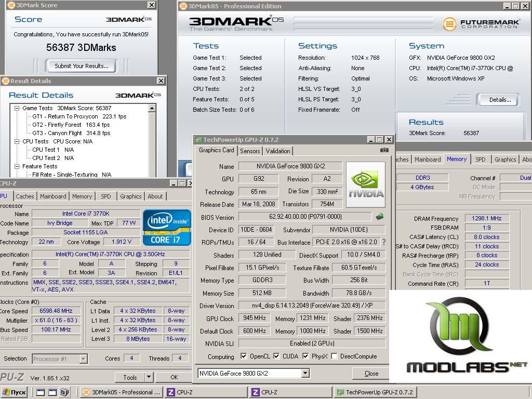Open the CPU-Z Tools dropdown arrow
This screenshot has width=532, height=399.
148,377
